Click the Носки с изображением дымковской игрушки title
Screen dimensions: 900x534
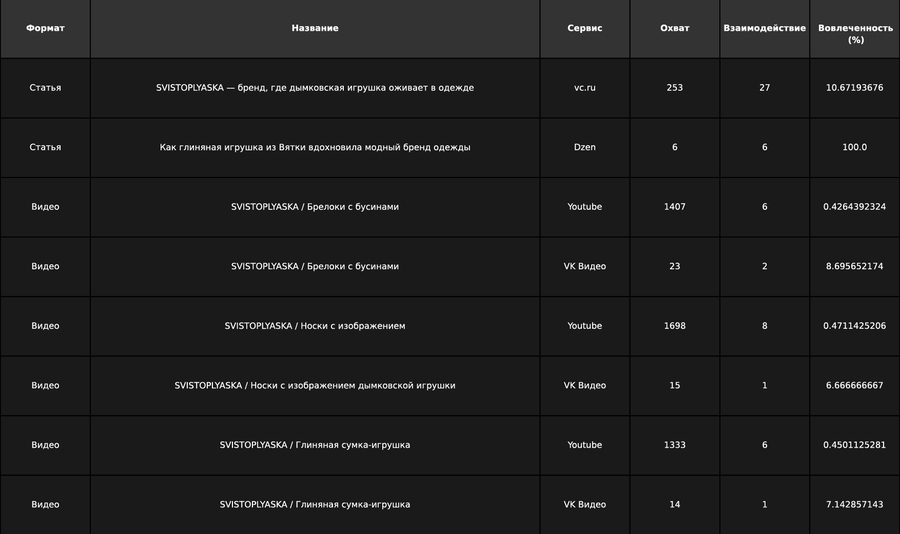[x=315, y=385]
